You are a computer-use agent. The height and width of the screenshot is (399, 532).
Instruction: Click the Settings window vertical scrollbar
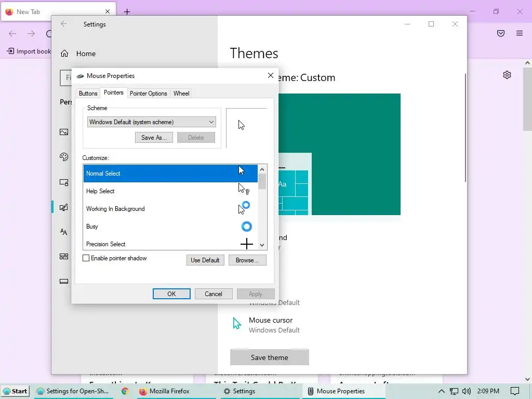(465, 128)
